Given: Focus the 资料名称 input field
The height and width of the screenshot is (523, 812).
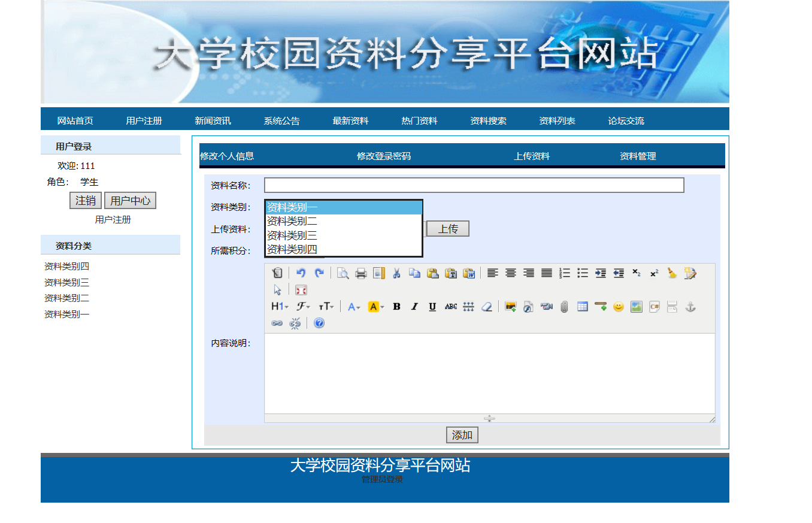Looking at the screenshot, I should coord(474,185).
